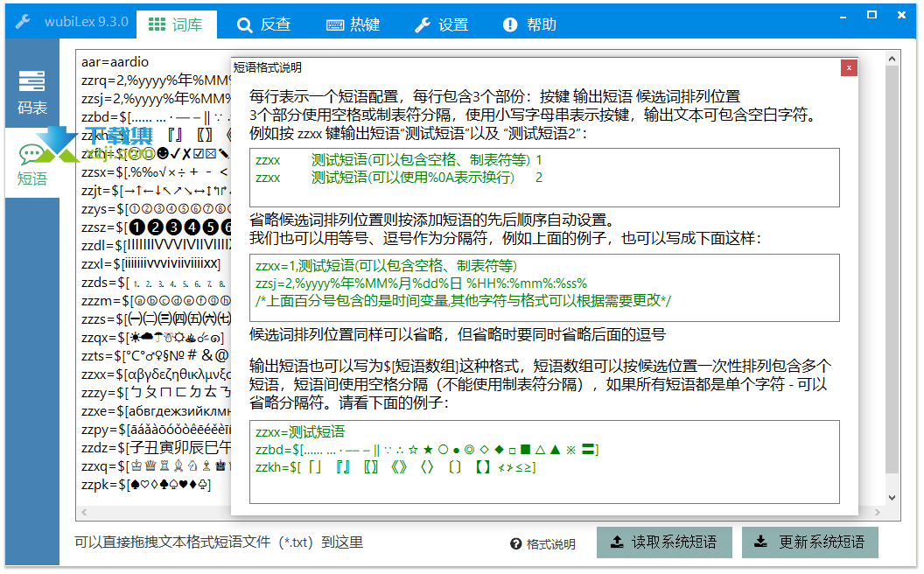Click the zzds dotted numbers line
This screenshot has width=924, height=574.
[156, 283]
